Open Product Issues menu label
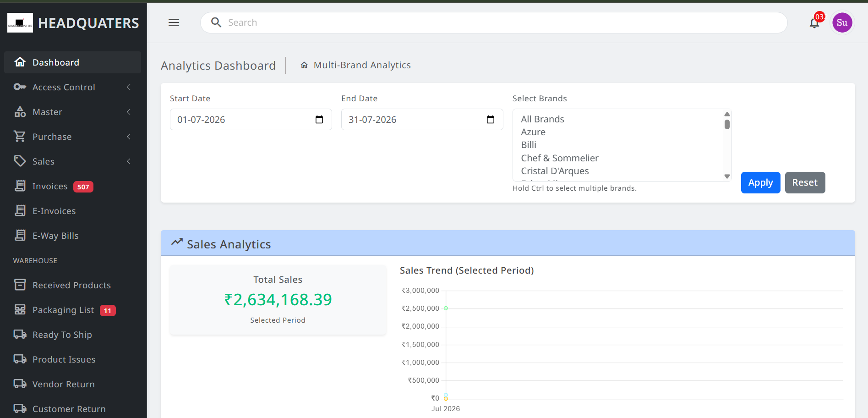Viewport: 868px width, 418px height. (64, 359)
